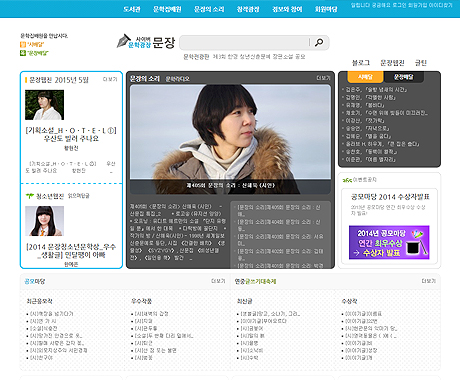Click the 청소년웹진 section heading
This screenshot has height=380, width=460.
[x=50, y=196]
